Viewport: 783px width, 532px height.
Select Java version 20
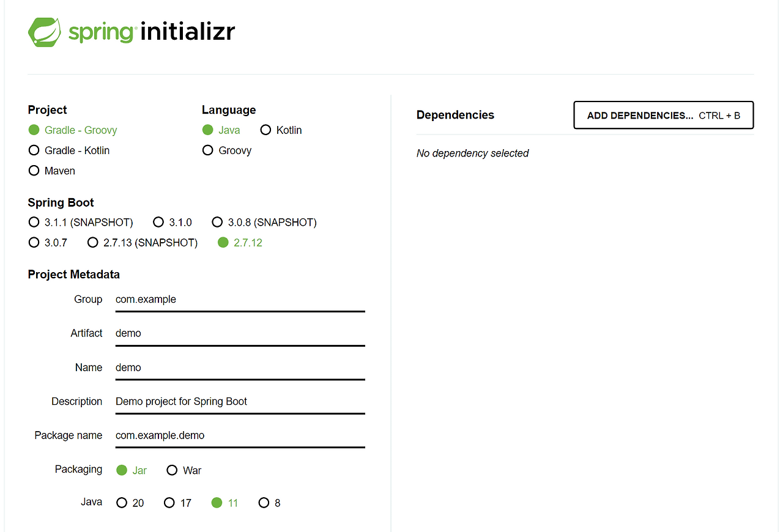point(122,502)
